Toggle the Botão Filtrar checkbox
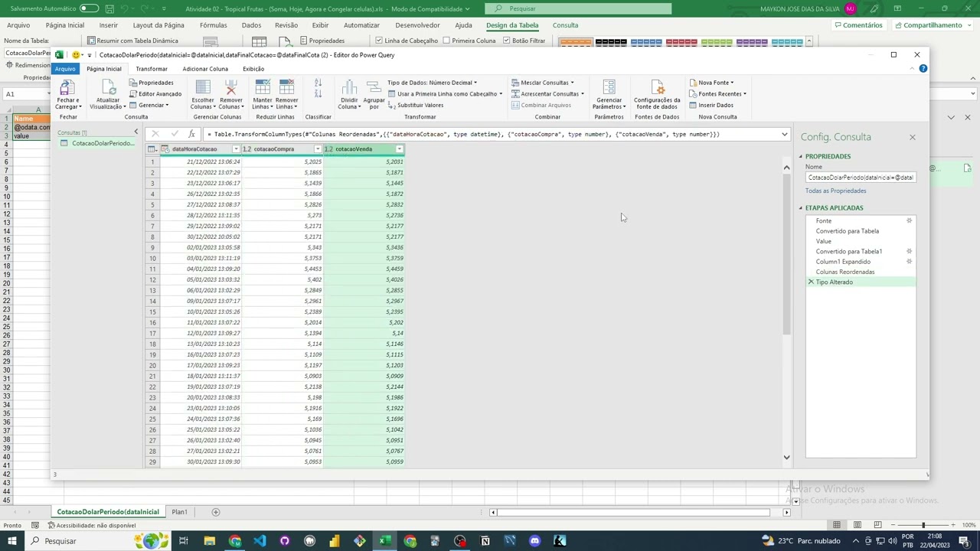980x551 pixels. coord(506,41)
